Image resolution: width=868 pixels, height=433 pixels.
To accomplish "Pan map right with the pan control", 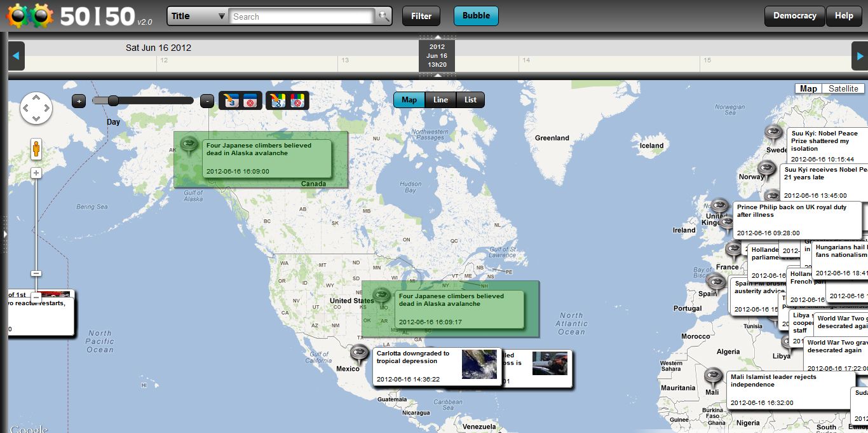I will 46,108.
